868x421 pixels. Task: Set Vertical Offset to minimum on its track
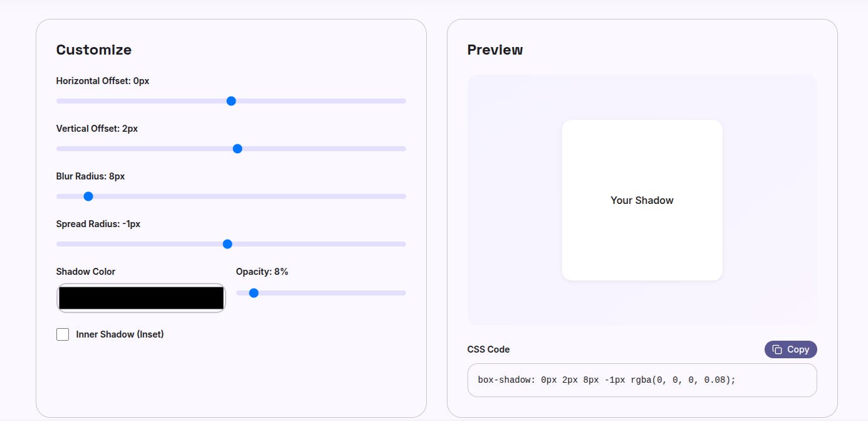coord(59,149)
